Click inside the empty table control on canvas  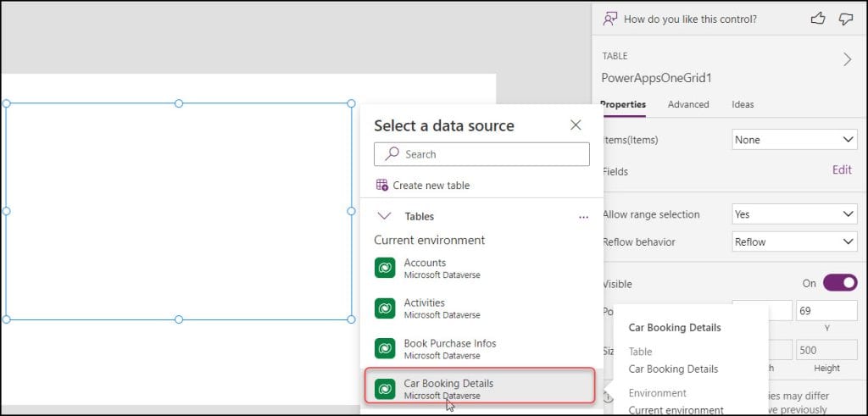coord(179,211)
